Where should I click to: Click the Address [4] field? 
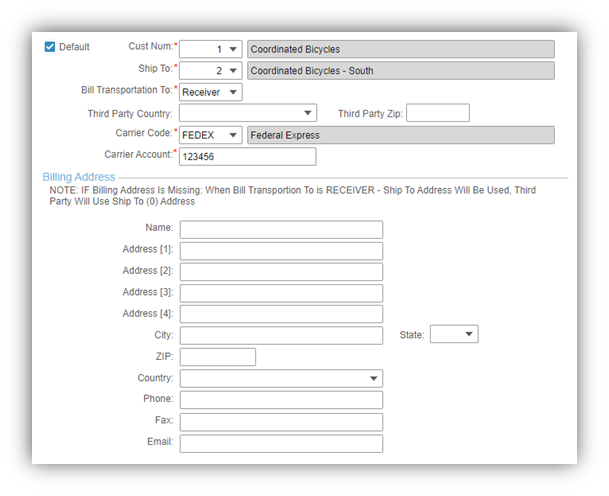[281, 314]
